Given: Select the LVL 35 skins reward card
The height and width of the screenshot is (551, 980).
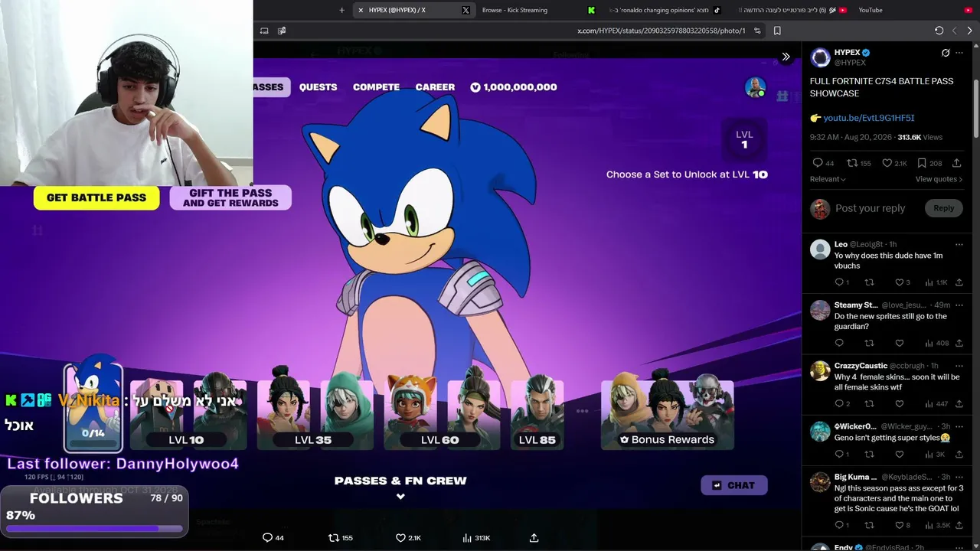Looking at the screenshot, I should 315,414.
